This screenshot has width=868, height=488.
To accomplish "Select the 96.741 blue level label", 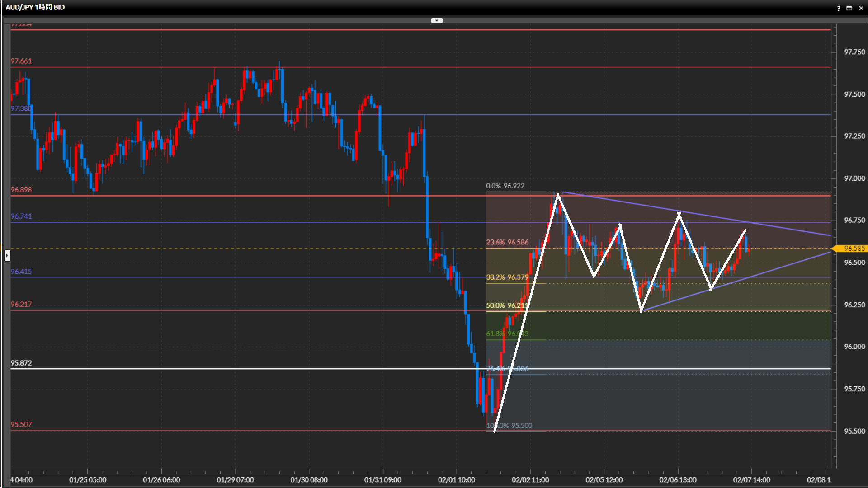I will coord(21,216).
